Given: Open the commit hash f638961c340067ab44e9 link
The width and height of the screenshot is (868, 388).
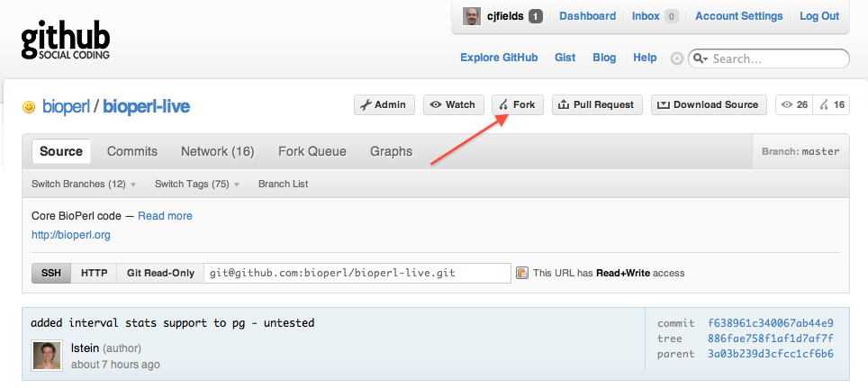Looking at the screenshot, I should click(771, 323).
